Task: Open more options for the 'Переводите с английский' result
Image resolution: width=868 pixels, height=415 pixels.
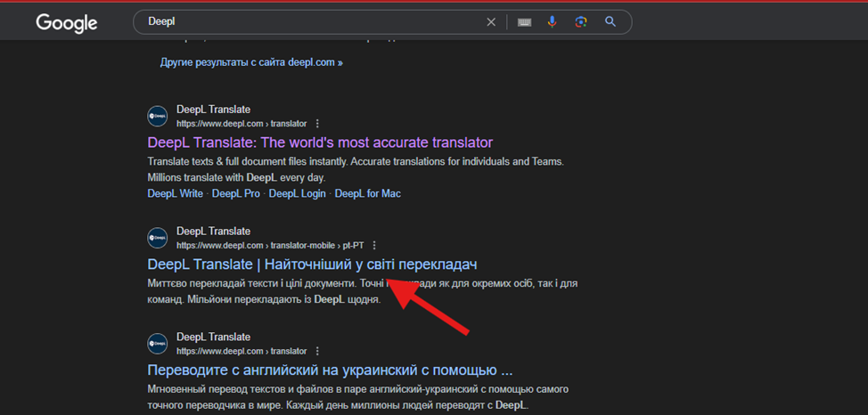Action: coord(317,352)
